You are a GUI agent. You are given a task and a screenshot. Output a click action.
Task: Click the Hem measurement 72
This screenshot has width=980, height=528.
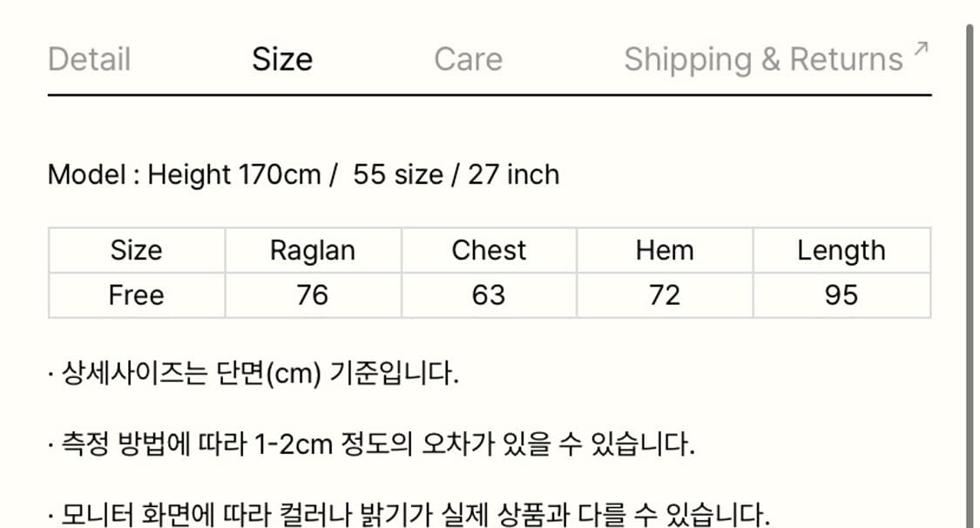pyautogui.click(x=665, y=294)
